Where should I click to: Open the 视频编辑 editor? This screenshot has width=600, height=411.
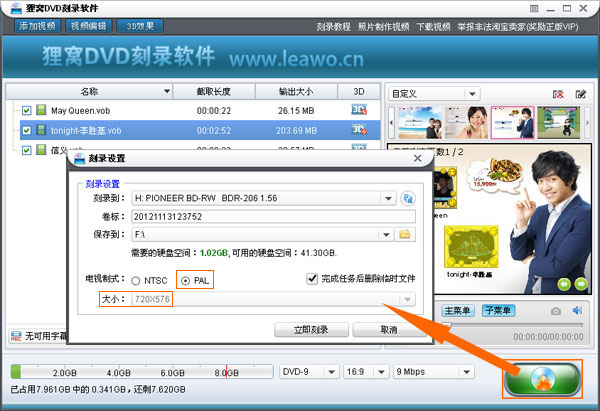pos(89,26)
